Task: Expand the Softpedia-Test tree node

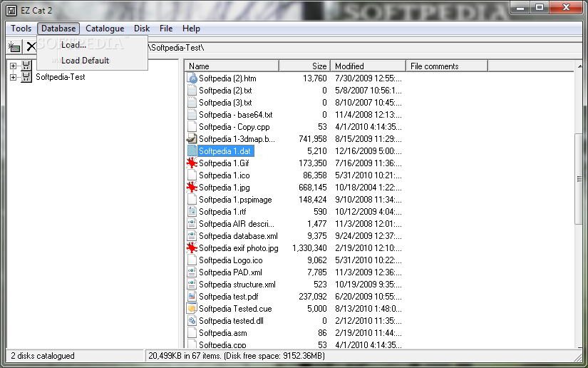Action: (13, 77)
